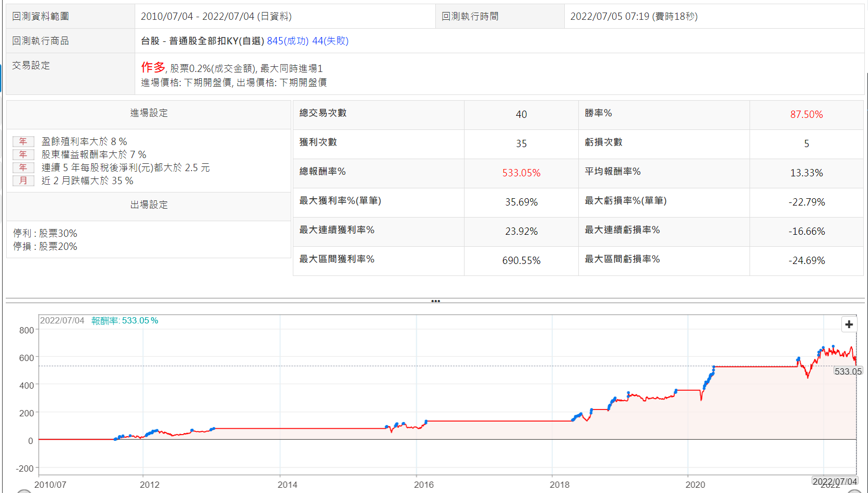Click the 停利 : 股票30% exit setting

(45, 233)
